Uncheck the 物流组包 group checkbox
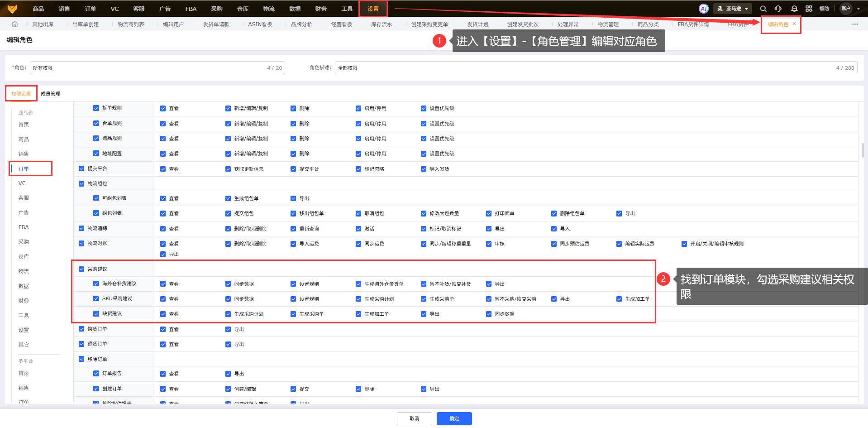Screen dimensions: 868x428 (x=81, y=183)
